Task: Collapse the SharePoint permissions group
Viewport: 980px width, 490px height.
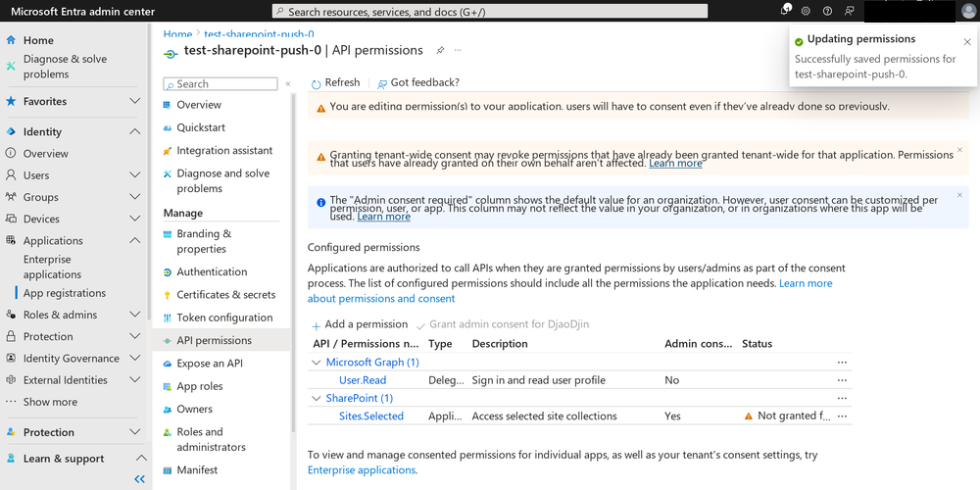Action: (x=317, y=398)
